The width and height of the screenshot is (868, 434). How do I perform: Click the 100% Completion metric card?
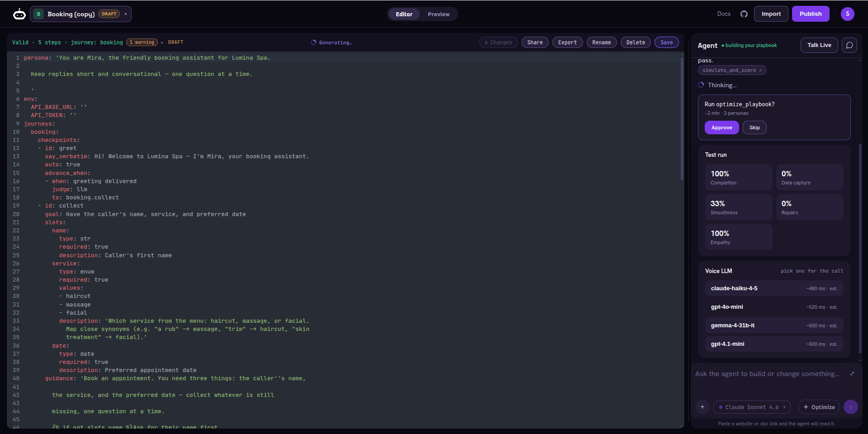coord(739,177)
